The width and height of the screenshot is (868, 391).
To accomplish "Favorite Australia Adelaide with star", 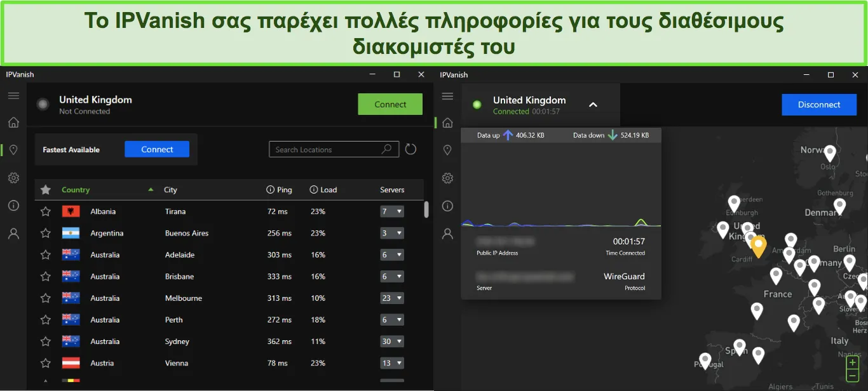I will [x=45, y=255].
